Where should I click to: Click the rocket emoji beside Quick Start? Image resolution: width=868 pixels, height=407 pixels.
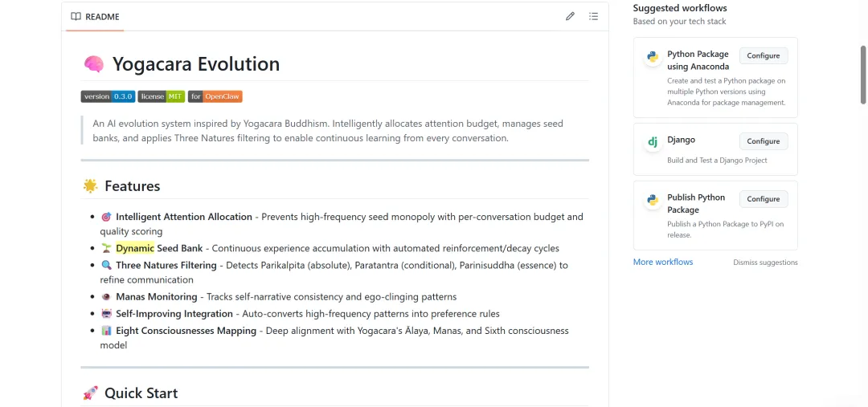[x=90, y=393]
